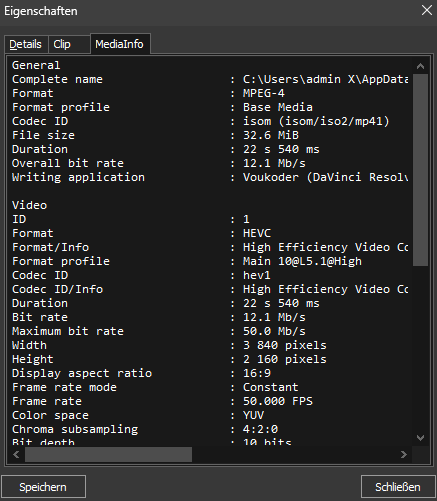Click the Speichern button
Viewport: 437px width, 501px height.
coord(43,487)
